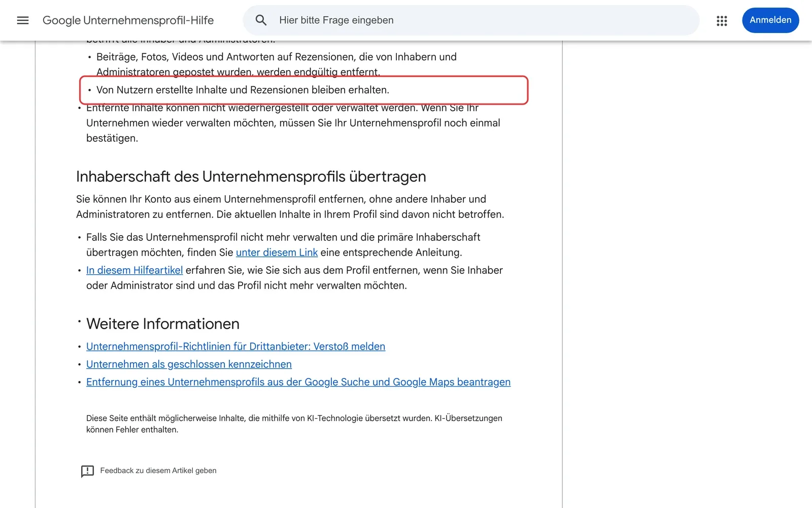Click the Anmelden button

point(770,20)
